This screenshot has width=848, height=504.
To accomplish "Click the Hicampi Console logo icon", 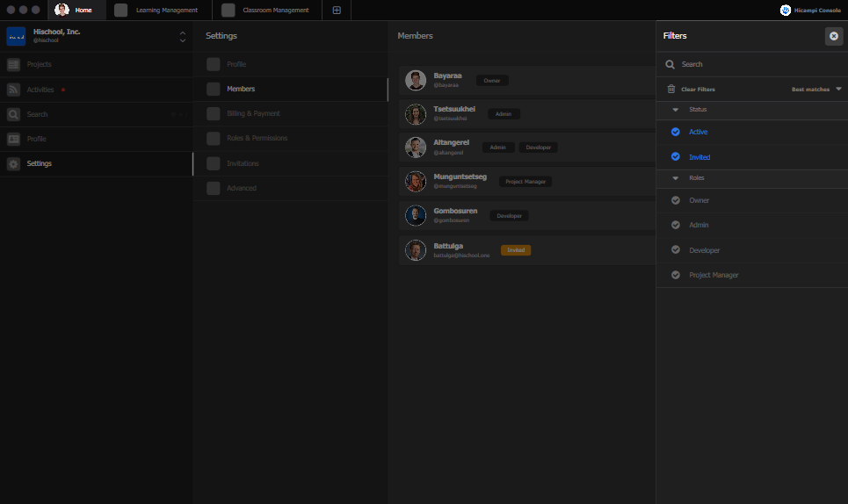I will [x=786, y=11].
